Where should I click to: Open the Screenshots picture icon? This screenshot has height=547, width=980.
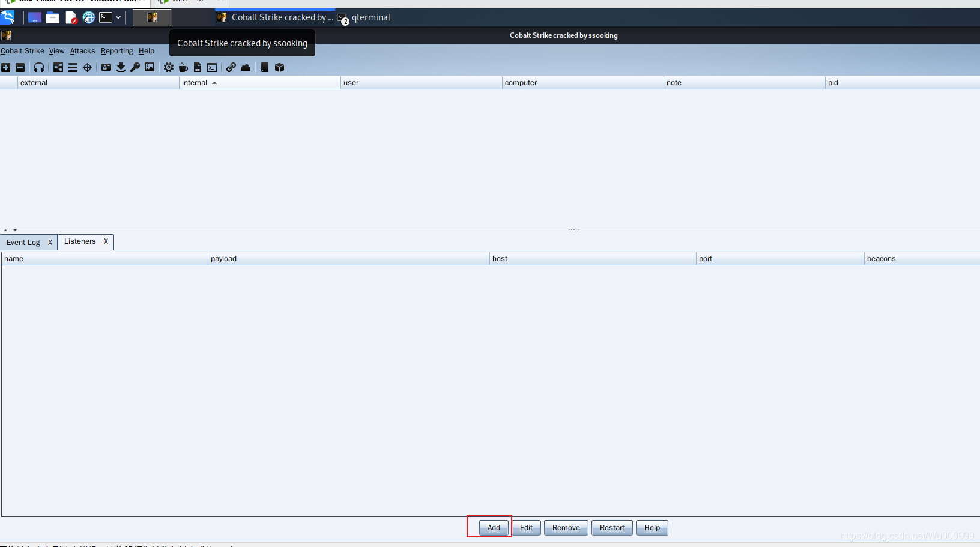coord(150,68)
